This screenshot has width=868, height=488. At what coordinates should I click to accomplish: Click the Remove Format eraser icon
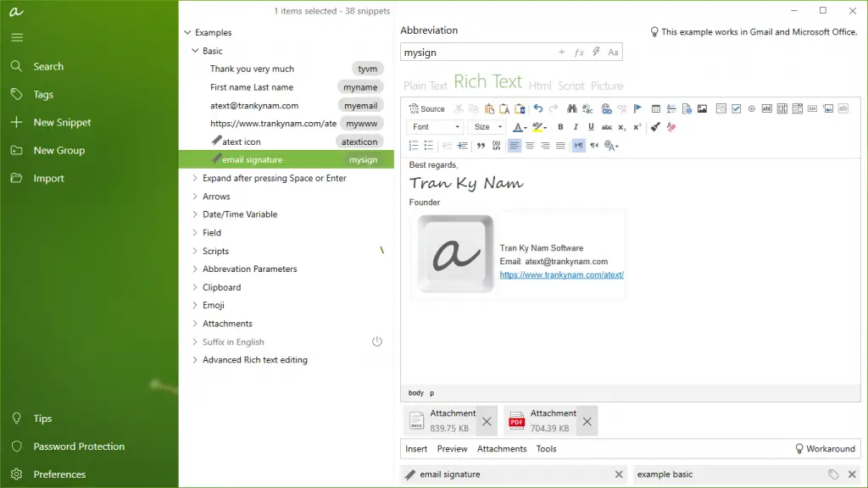click(x=671, y=127)
